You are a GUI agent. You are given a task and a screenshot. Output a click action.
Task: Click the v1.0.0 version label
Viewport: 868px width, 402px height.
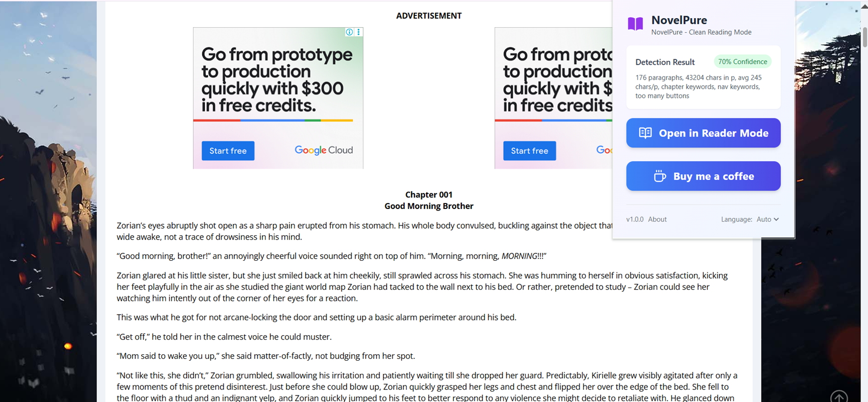click(x=635, y=219)
